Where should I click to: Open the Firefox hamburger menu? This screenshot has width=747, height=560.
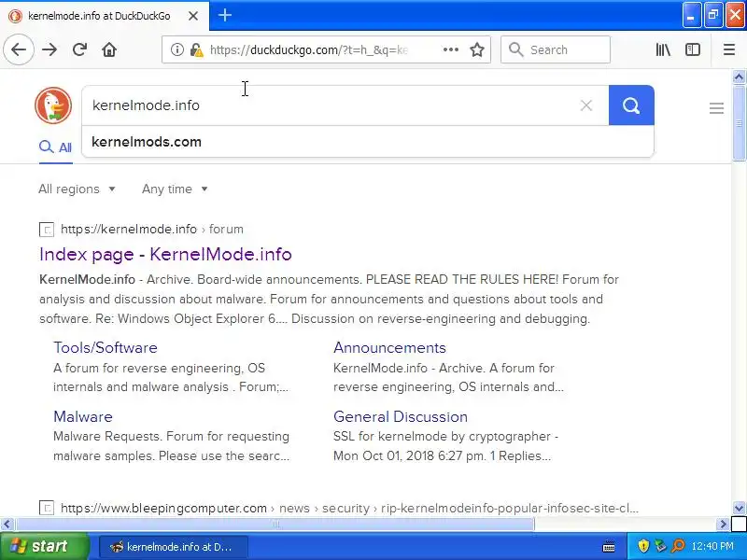pos(729,49)
